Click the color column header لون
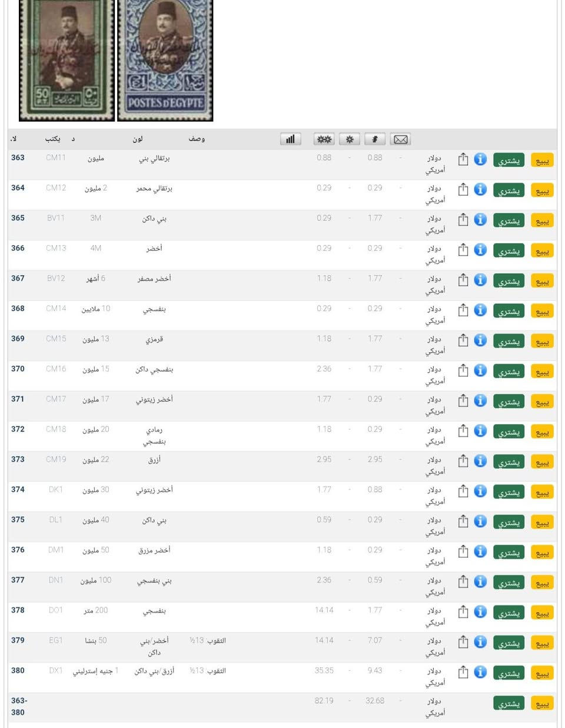Image resolution: width=565 pixels, height=728 pixels. pyautogui.click(x=138, y=139)
